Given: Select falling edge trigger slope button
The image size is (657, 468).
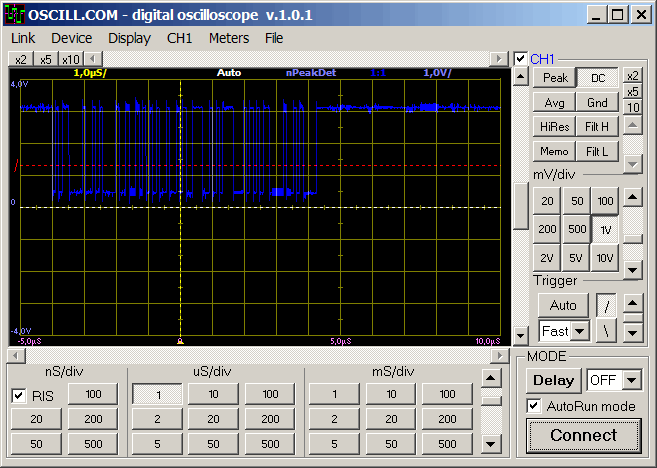Looking at the screenshot, I should pyautogui.click(x=605, y=330).
